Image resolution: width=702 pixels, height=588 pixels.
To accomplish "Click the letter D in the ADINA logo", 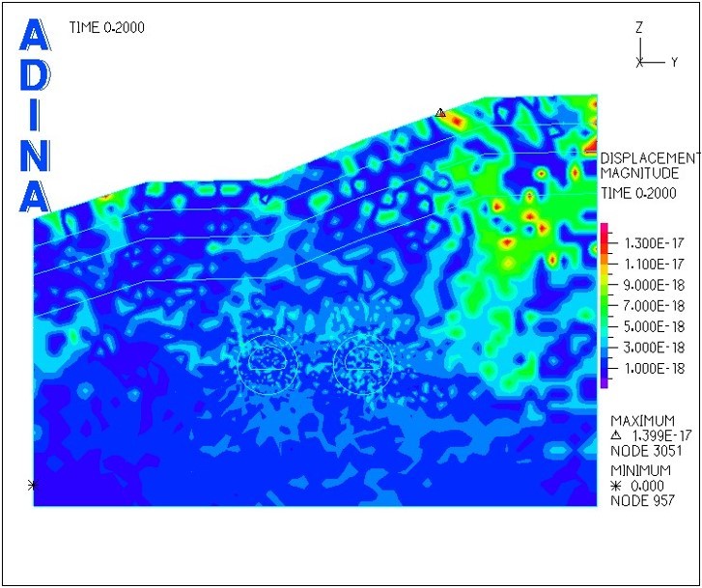I will click(33, 79).
